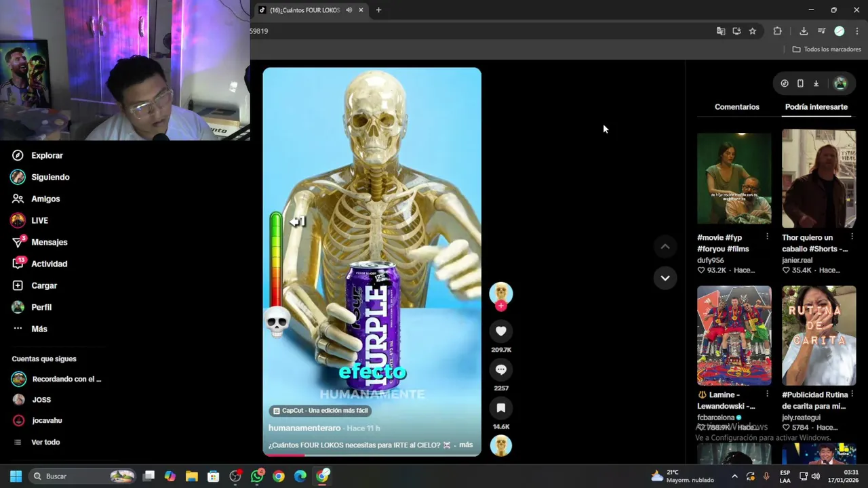
Task: Open dufy956 account link
Action: [x=711, y=260]
